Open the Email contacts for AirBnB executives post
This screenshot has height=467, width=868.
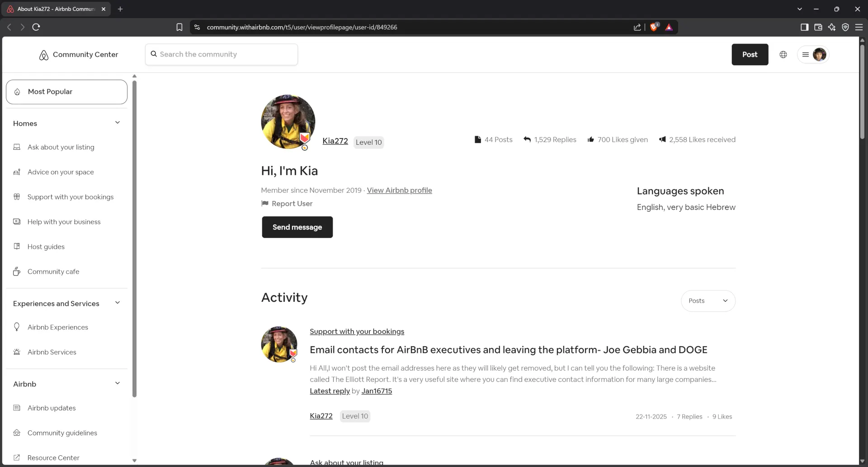coord(509,350)
